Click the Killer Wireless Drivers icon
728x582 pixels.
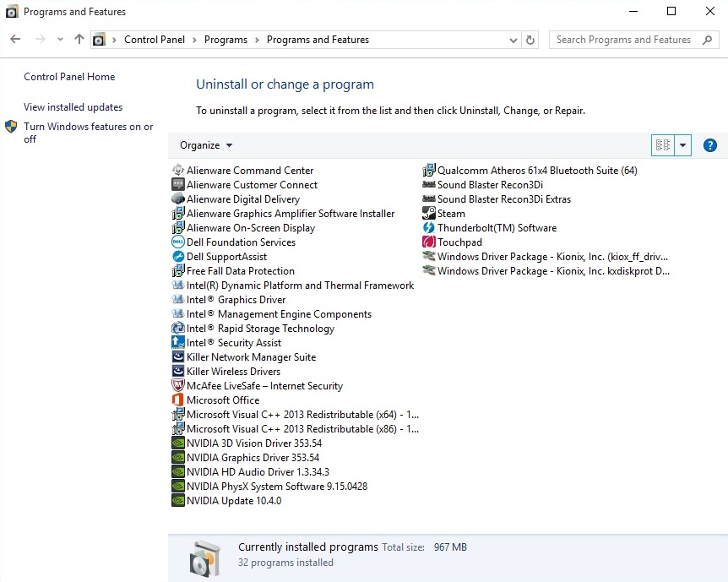(178, 372)
